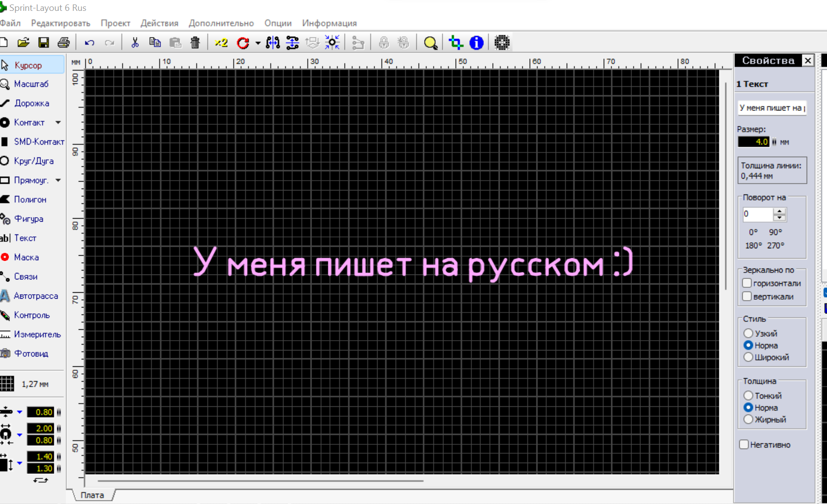The image size is (827, 504).
Task: Delete selection with the trash icon
Action: click(195, 42)
